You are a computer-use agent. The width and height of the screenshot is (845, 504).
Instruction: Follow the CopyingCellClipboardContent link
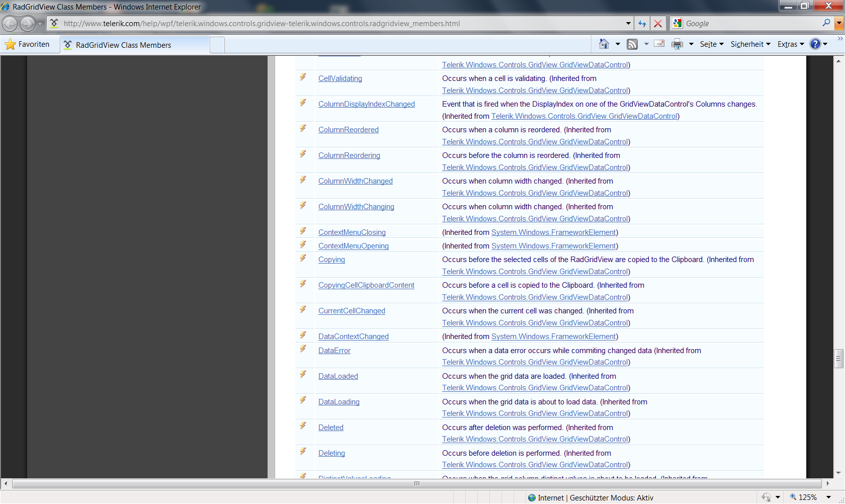(366, 285)
